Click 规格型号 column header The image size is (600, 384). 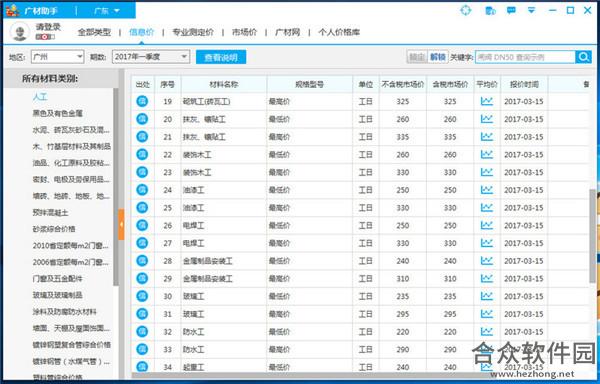click(x=309, y=84)
